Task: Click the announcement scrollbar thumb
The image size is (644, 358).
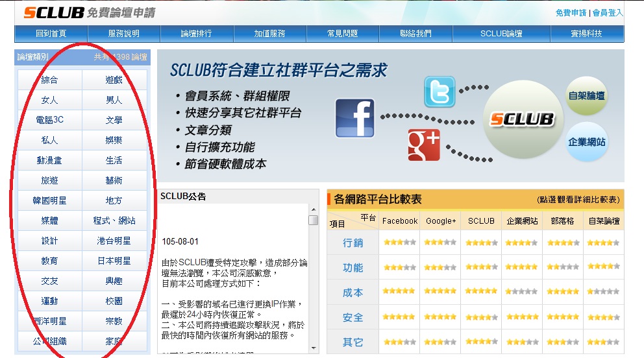Action: click(x=314, y=221)
